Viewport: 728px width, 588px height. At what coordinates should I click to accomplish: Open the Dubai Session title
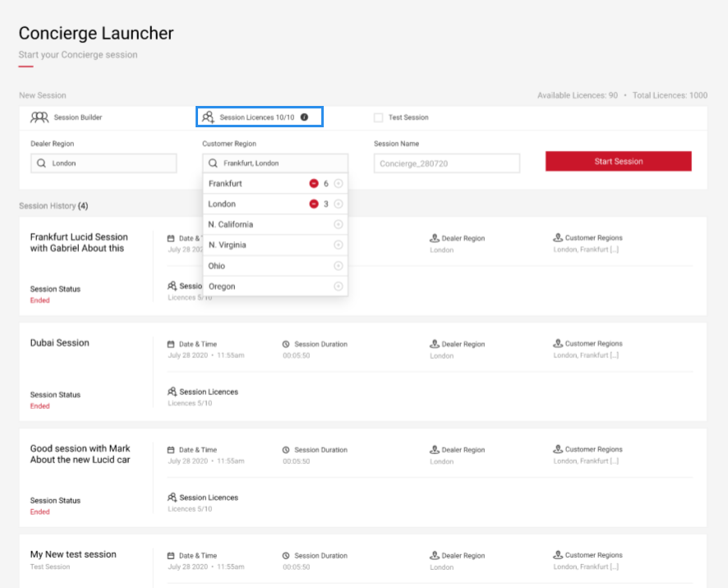pyautogui.click(x=60, y=343)
